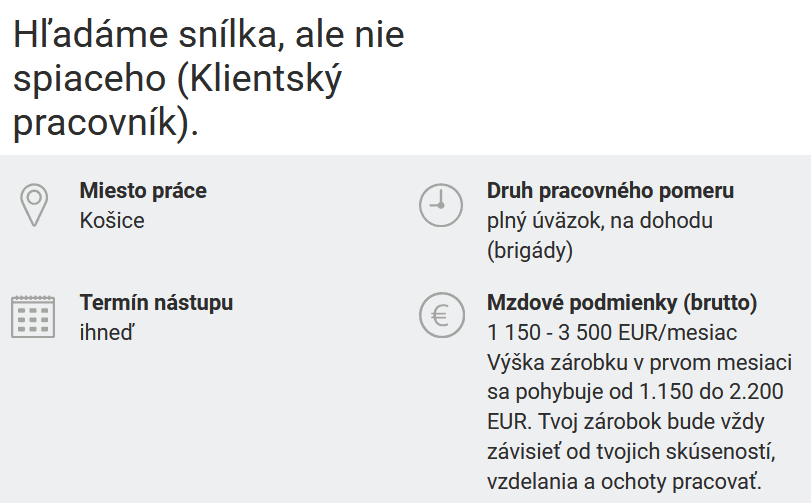Click the Termín nástupu label
Screen dimensions: 811x503
[x=156, y=302]
